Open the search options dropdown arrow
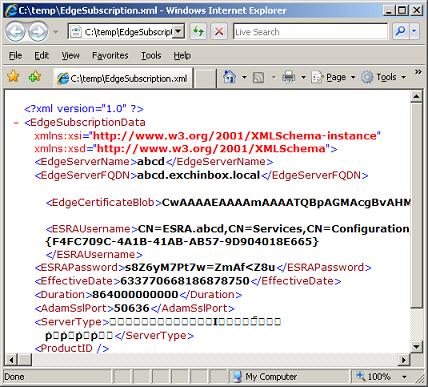Screen dimensions: 428x387 (414, 32)
